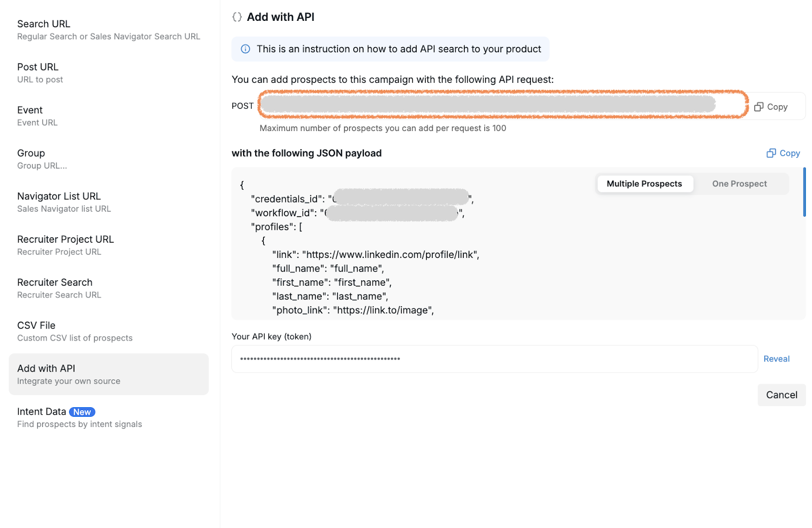Open Navigator List URL option

tap(109, 202)
